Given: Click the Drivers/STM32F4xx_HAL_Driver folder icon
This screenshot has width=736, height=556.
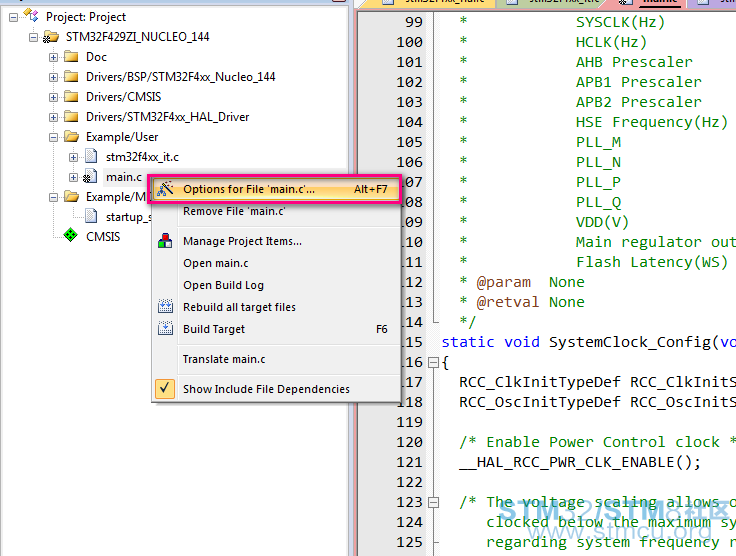Looking at the screenshot, I should click(71, 117).
